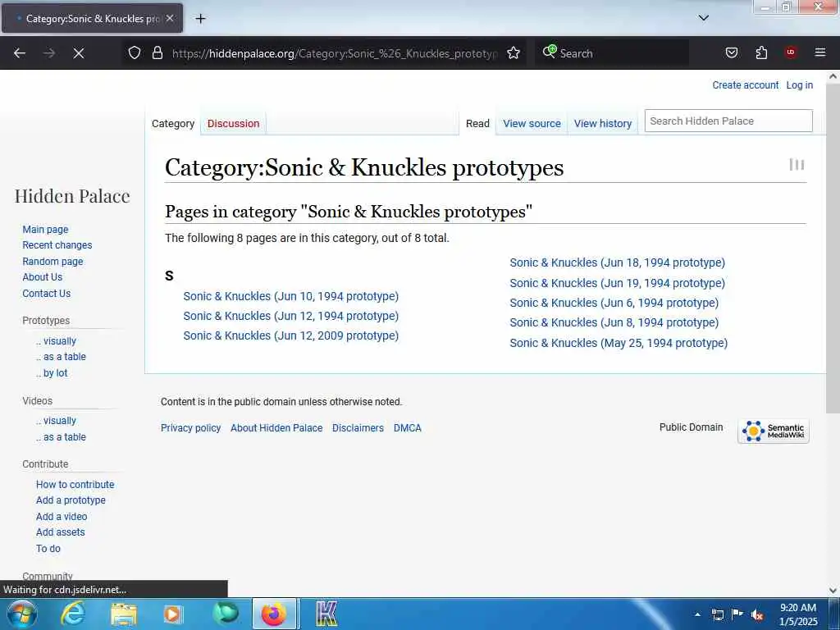Image resolution: width=840 pixels, height=630 pixels.
Task: Click the page tools bars icon
Action: coord(797,164)
